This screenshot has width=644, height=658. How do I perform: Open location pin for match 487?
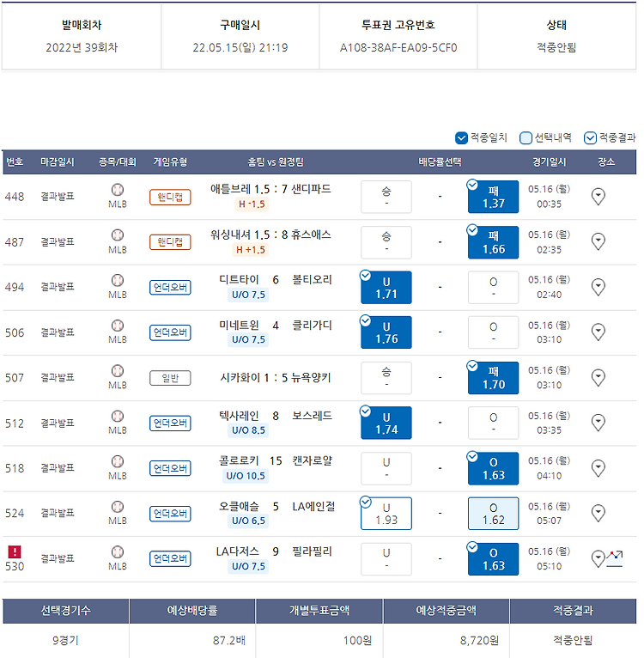[598, 241]
